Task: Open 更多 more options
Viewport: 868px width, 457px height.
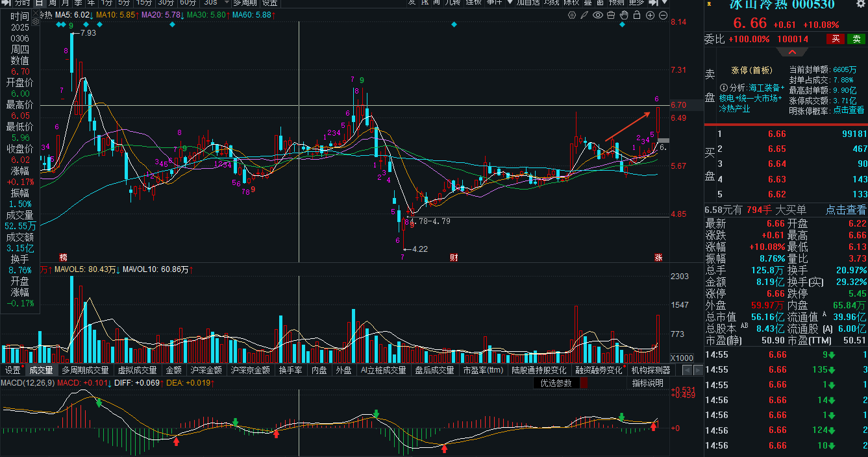Action: tap(636, 3)
